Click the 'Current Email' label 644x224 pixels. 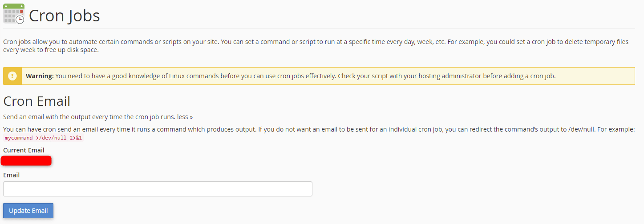click(x=24, y=150)
